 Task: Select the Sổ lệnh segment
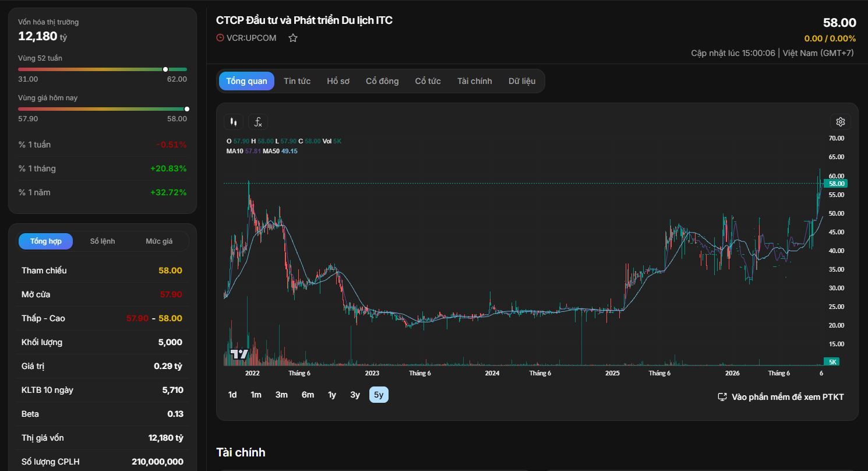[x=103, y=241]
